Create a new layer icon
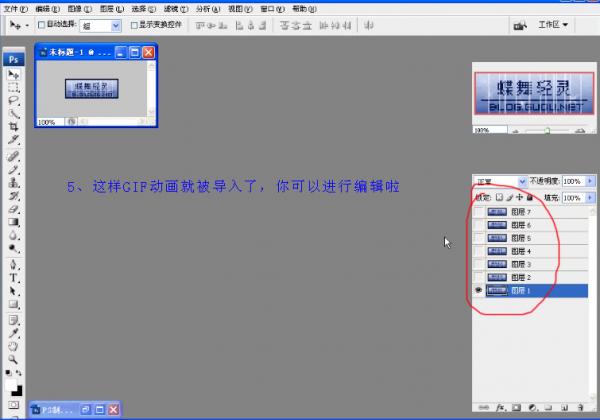 564,408
